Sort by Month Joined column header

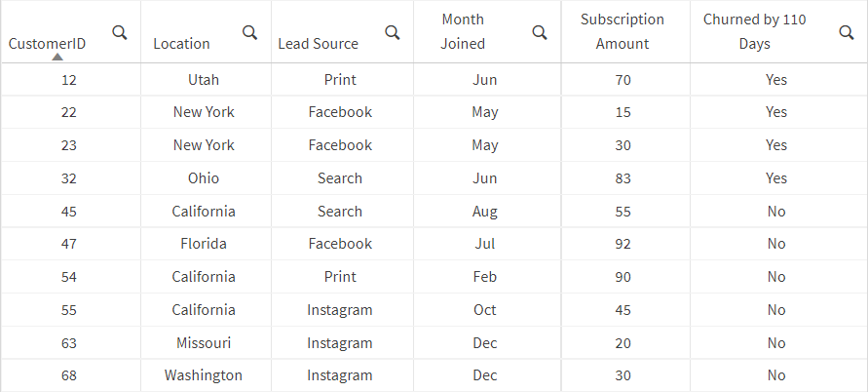463,31
